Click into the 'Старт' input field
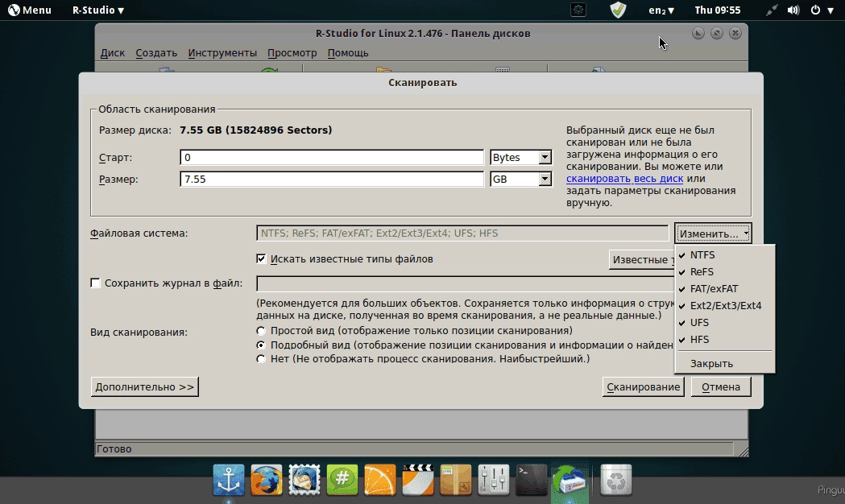The image size is (845, 504). [331, 157]
